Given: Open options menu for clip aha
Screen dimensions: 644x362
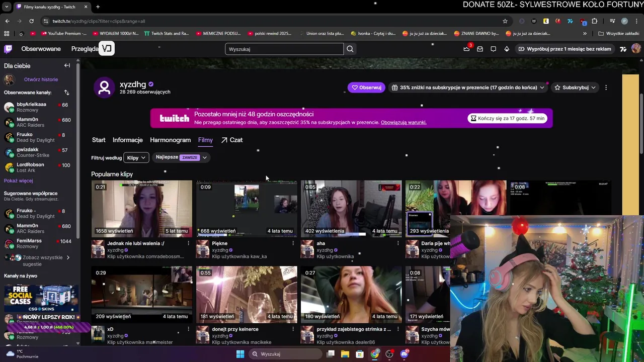Looking at the screenshot, I should click(398, 243).
